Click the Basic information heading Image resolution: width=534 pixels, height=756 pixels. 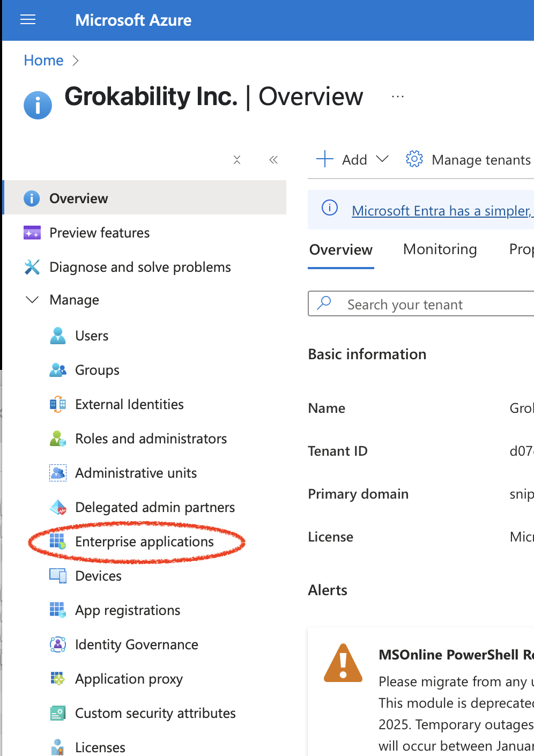[367, 354]
